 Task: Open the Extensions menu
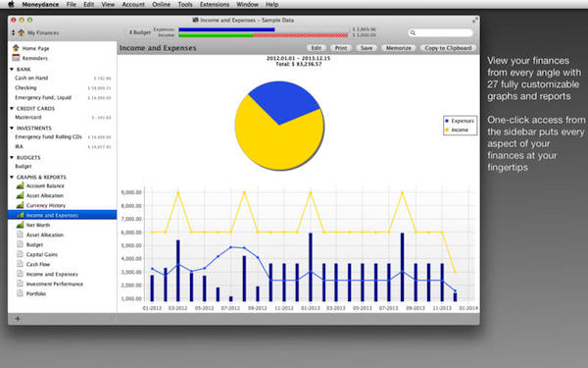(215, 5)
